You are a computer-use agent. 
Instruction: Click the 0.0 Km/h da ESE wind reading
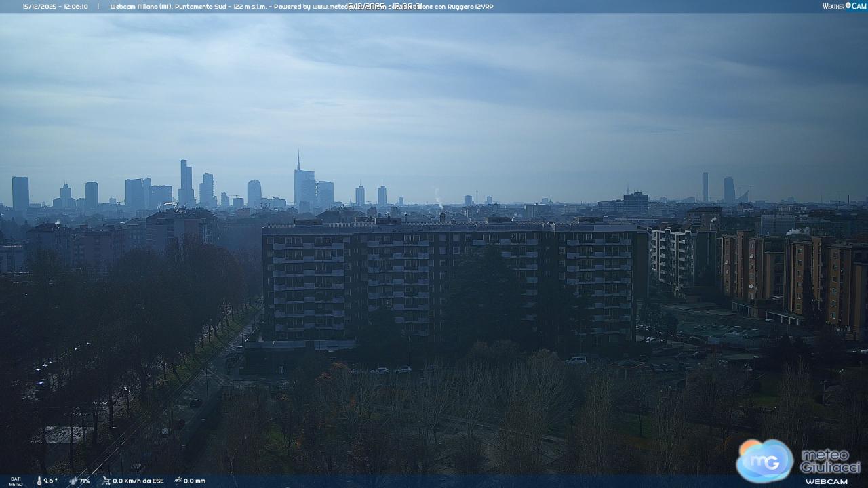coord(138,481)
